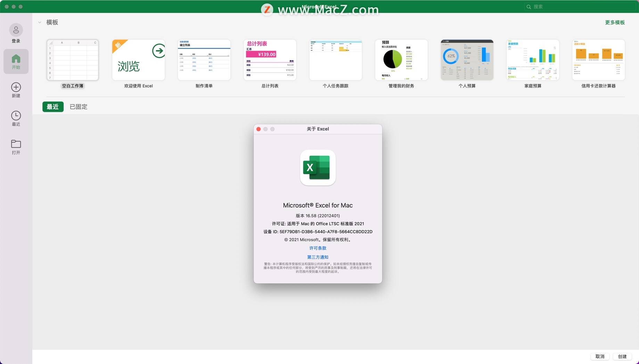Screen dimensions: 639x364
Task: Choose the 欢迎使用 Excel tour template
Action: pos(138,60)
